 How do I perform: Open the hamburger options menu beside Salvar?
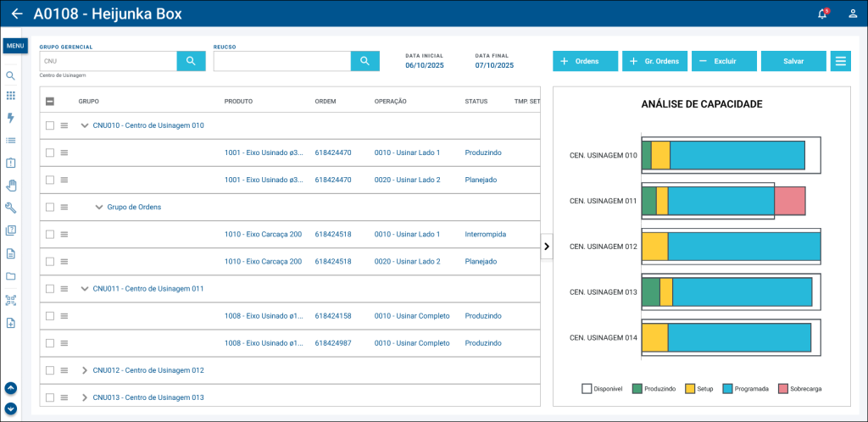(840, 61)
